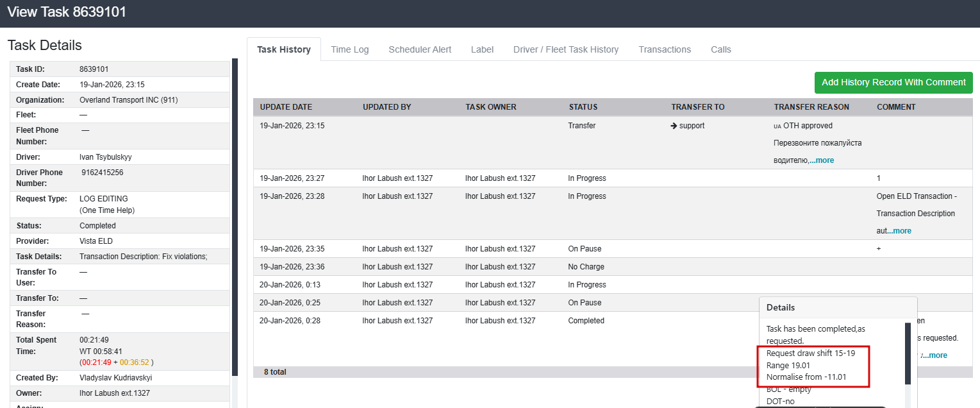
Task: Click the Task Details panel scrollbar
Action: click(x=235, y=218)
